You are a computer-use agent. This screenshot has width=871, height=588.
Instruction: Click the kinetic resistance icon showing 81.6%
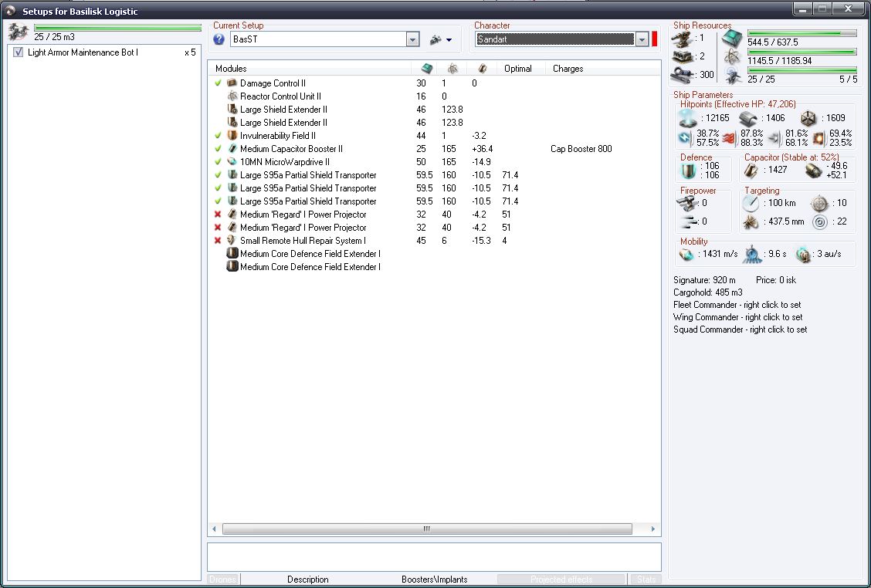(774, 137)
